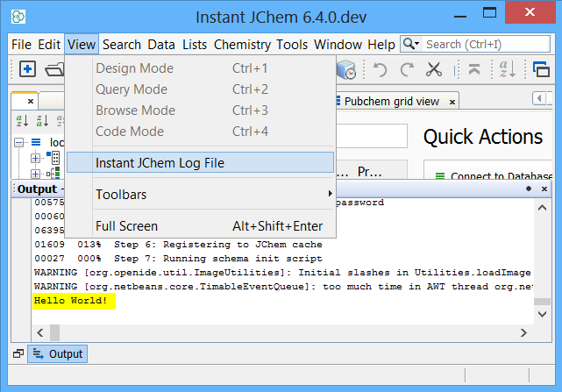Click the Redo arrow icon
Viewport: 562px width, 392px height.
point(407,69)
